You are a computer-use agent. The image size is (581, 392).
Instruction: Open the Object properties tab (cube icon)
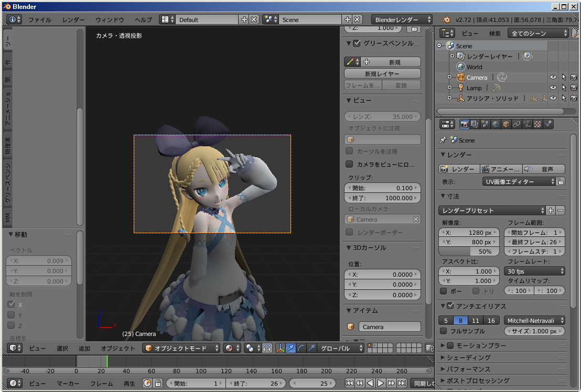506,124
